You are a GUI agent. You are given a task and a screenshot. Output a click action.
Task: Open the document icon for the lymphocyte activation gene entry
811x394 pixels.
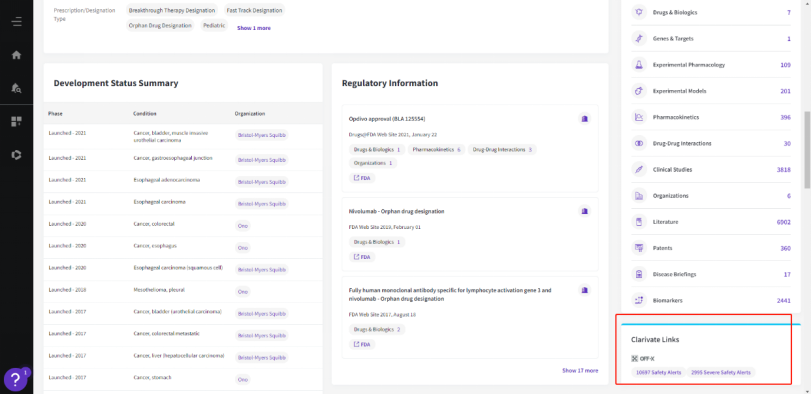(x=584, y=290)
